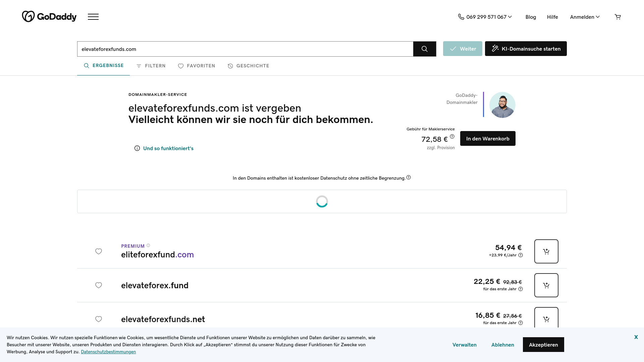Favorite elevateforex.fund with the heart
This screenshot has height=362, width=644.
pyautogui.click(x=99, y=285)
